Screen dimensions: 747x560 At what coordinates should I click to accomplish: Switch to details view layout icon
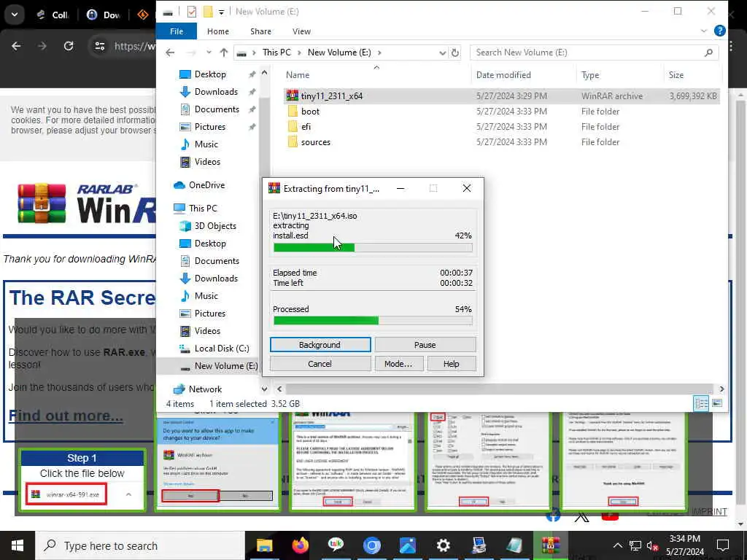[x=701, y=404]
